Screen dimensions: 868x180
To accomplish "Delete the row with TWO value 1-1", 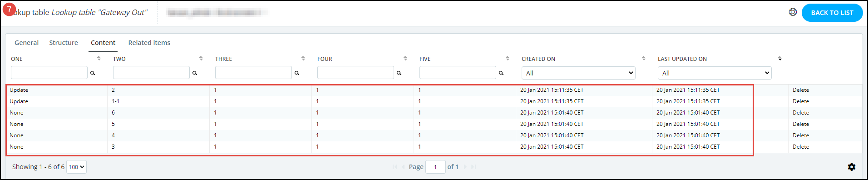I will [801, 101].
